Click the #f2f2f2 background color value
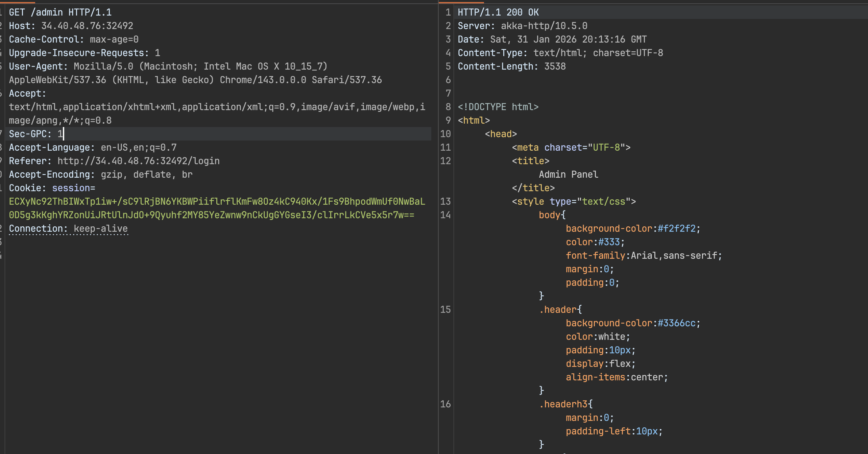The image size is (868, 454). pos(676,229)
